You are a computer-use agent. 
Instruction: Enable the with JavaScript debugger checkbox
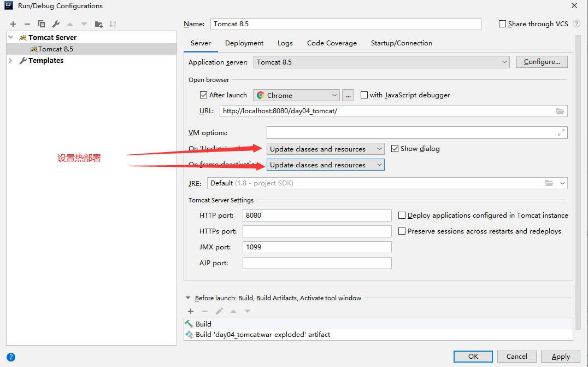(x=364, y=95)
